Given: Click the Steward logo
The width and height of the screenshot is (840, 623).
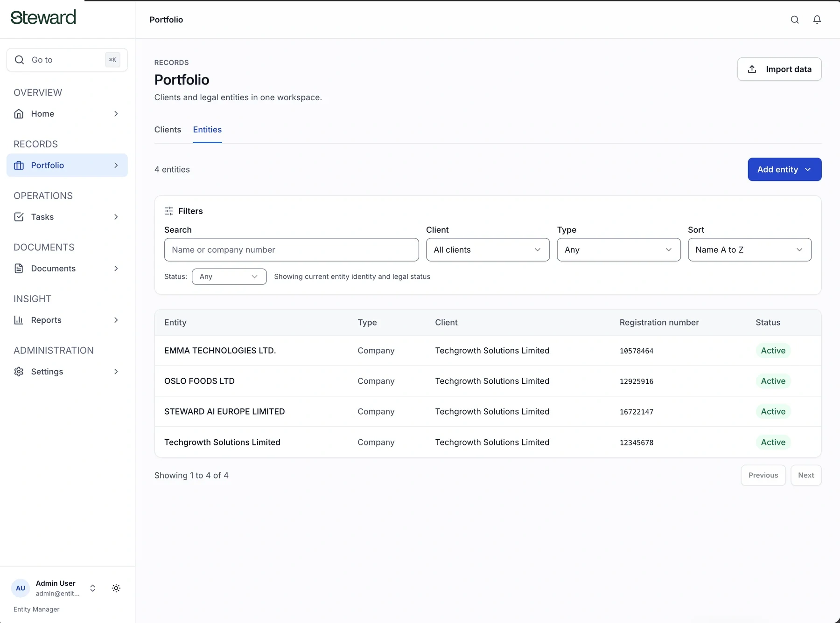Looking at the screenshot, I should tap(43, 18).
